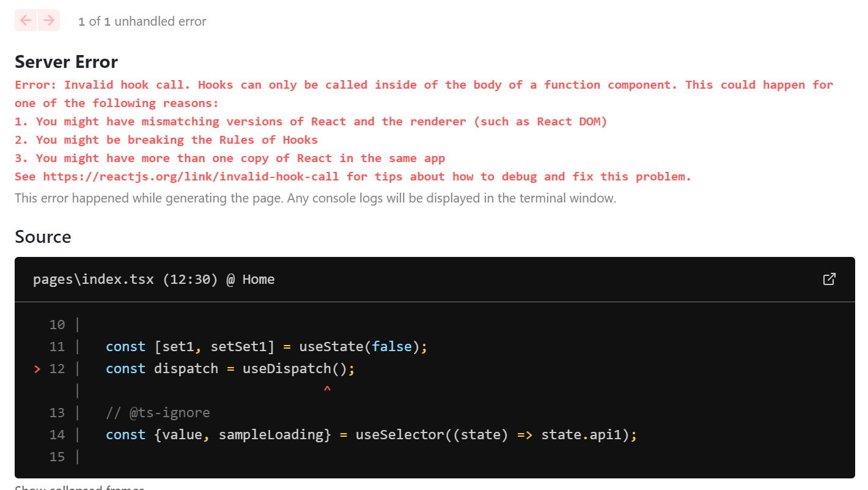868x490 pixels.
Task: Click reason 2 about breaking Rules of Hooks
Action: pos(166,140)
